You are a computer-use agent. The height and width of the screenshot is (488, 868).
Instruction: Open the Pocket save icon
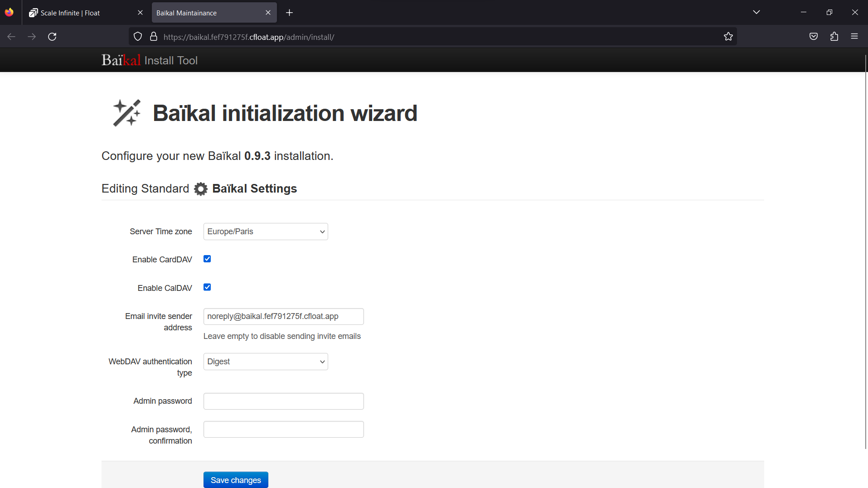coord(814,37)
